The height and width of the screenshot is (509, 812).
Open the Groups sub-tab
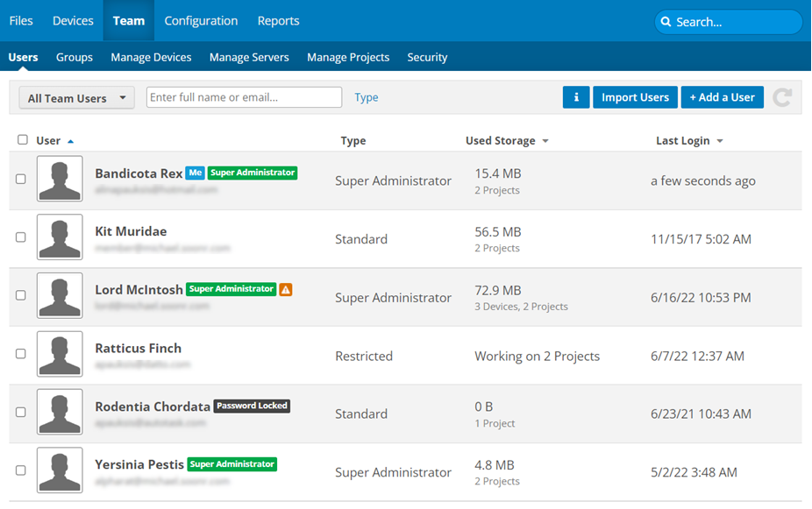[x=75, y=57]
